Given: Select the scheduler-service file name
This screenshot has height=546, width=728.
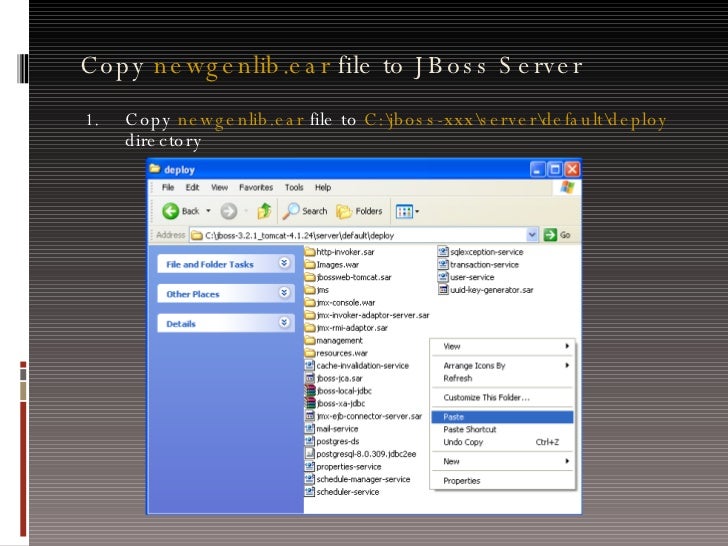Looking at the screenshot, I should click(347, 492).
